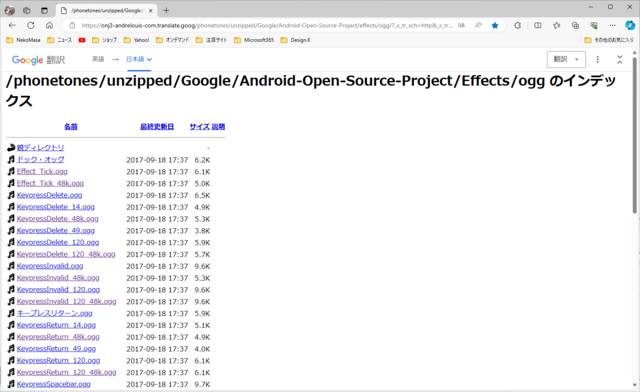Collapse the Google Translate bar
Viewport: 640px width, 392px height.
pyautogui.click(x=619, y=60)
